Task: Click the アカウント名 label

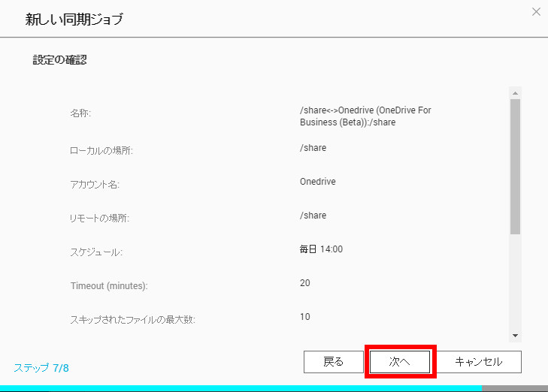Action: pyautogui.click(x=95, y=184)
